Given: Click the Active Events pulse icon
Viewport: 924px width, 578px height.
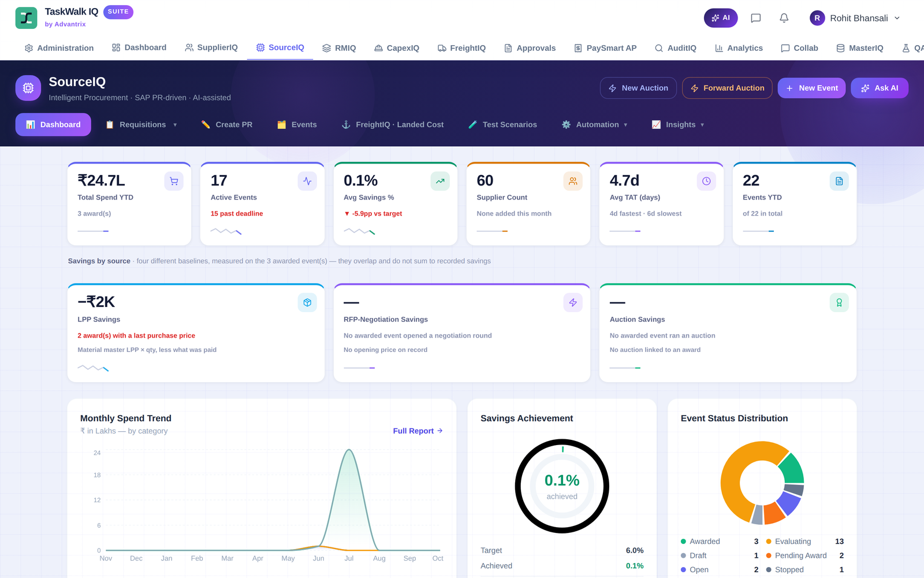Looking at the screenshot, I should (307, 181).
